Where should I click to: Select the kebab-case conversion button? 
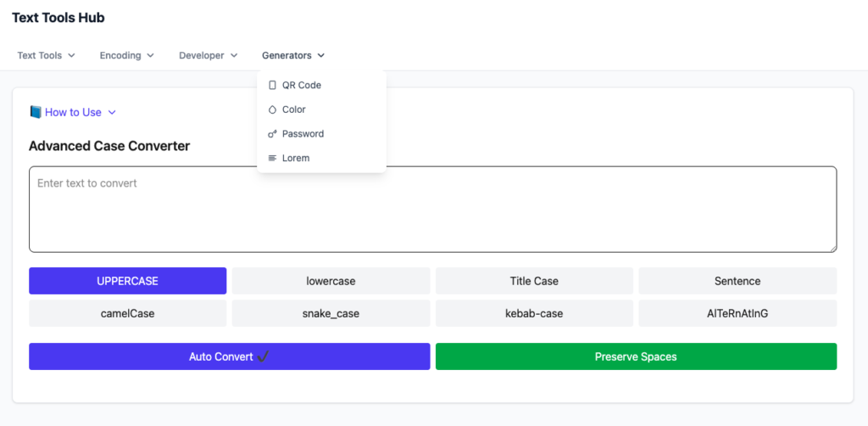tap(534, 313)
